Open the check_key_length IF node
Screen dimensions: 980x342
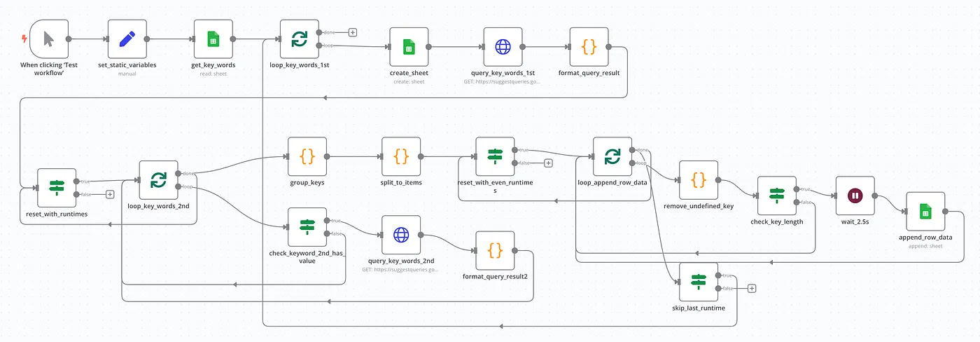point(777,196)
